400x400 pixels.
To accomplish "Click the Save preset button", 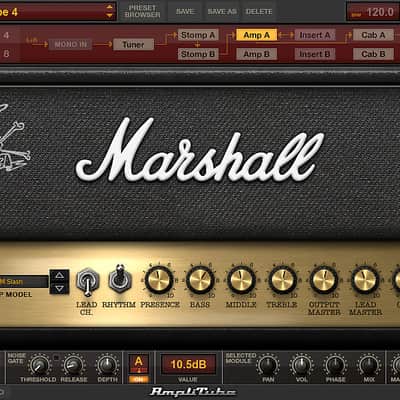I will pyautogui.click(x=185, y=11).
